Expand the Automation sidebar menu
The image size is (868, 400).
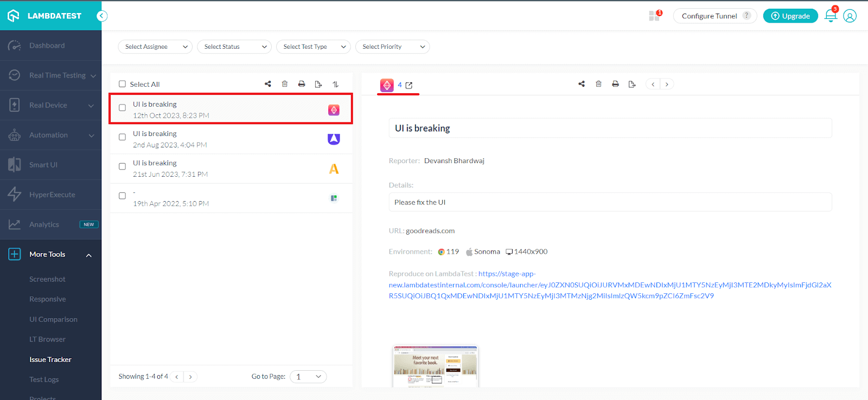50,135
